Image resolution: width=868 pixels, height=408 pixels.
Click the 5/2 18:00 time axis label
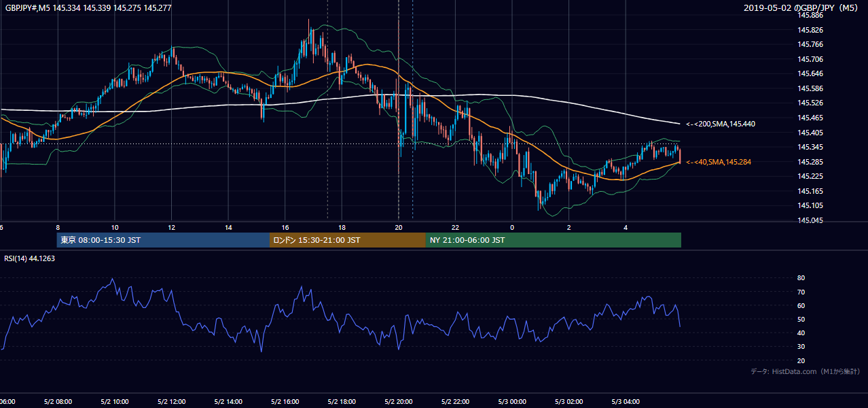pyautogui.click(x=342, y=402)
